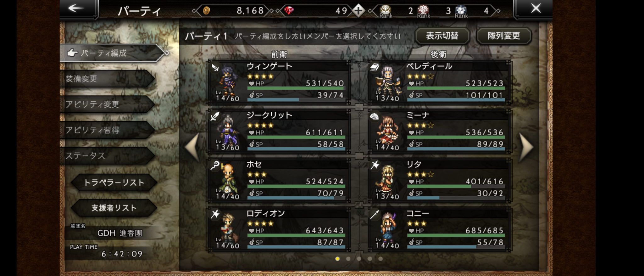The image size is (644, 276).
Task: Click the gold coin currency icon
Action: pos(206,11)
